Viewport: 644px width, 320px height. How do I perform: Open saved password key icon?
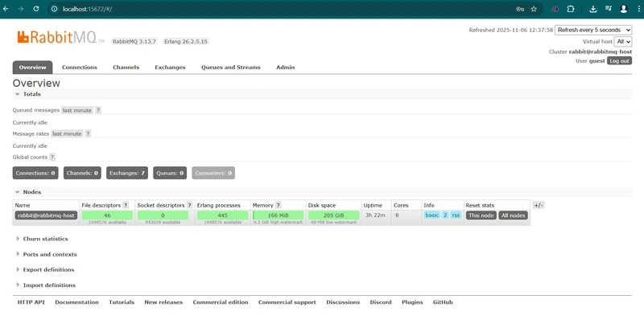[x=520, y=9]
